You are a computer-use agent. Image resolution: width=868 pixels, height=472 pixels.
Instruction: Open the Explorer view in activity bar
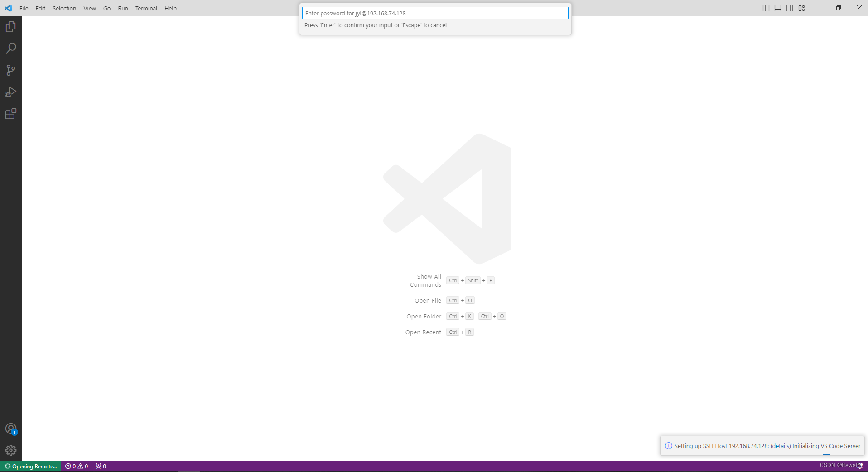(11, 27)
